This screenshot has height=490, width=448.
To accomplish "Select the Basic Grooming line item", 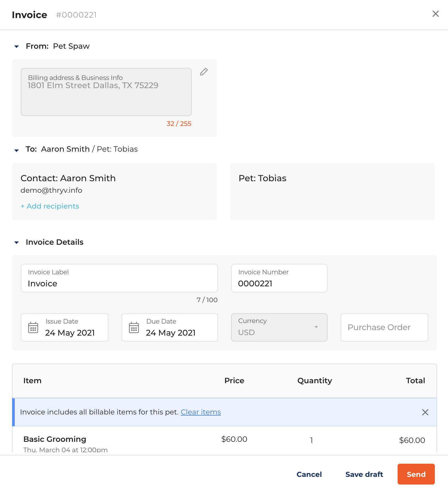I will tap(55, 439).
